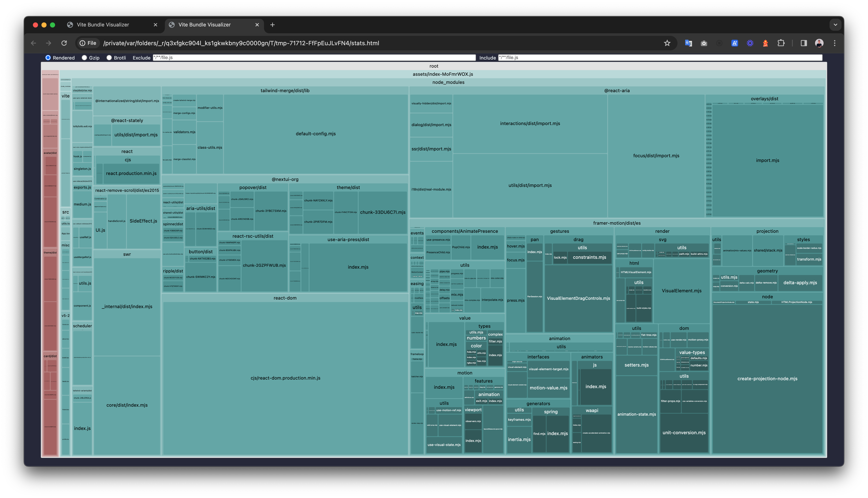Expand the react-dom treemap node

click(285, 298)
